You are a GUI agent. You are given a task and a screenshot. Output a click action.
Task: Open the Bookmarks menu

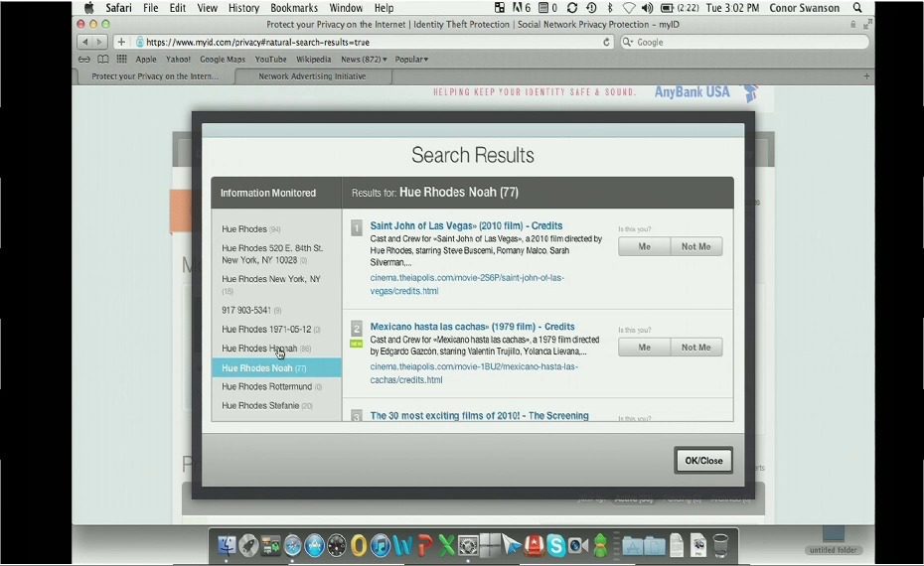(x=294, y=8)
